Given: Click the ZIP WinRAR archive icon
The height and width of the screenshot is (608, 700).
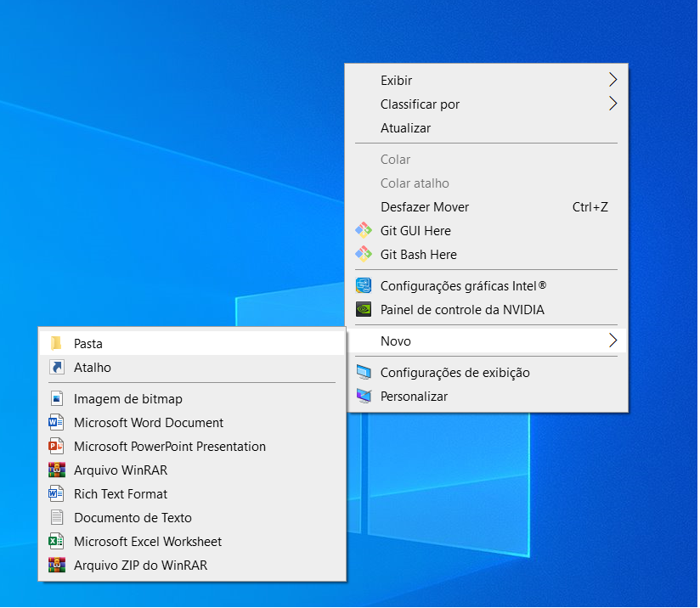Looking at the screenshot, I should pyautogui.click(x=57, y=566).
